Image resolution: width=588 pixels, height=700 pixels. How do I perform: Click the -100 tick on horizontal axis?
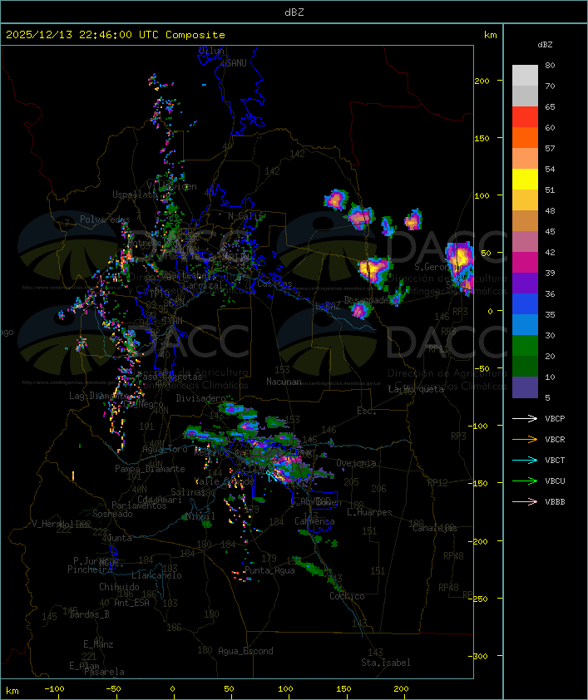(54, 689)
